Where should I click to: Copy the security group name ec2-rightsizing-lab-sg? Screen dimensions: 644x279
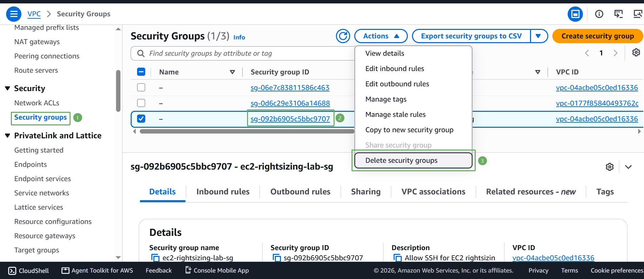click(155, 258)
